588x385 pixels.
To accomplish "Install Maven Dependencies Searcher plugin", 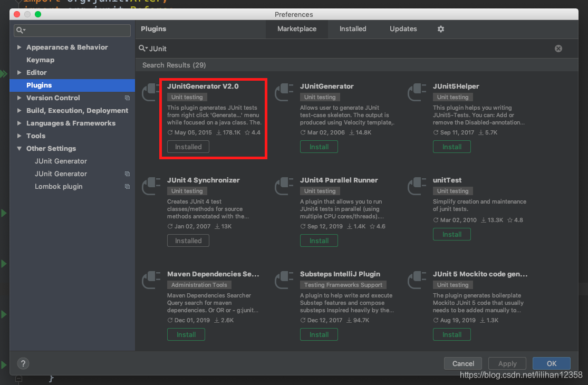I will [186, 334].
